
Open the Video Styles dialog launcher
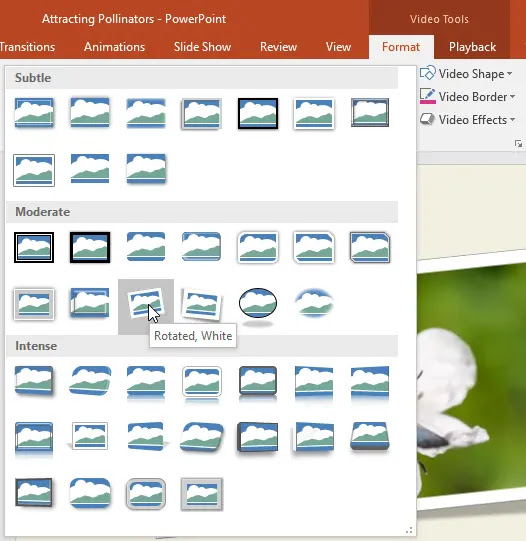pyautogui.click(x=518, y=144)
